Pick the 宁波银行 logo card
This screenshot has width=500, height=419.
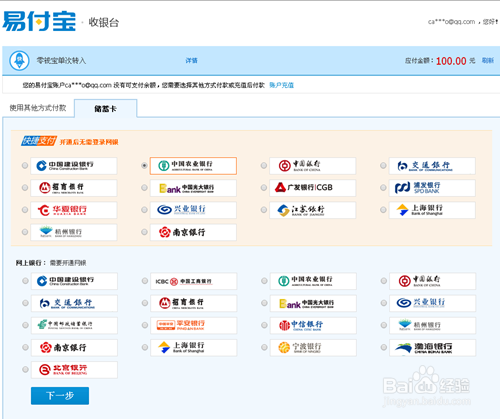tap(313, 348)
